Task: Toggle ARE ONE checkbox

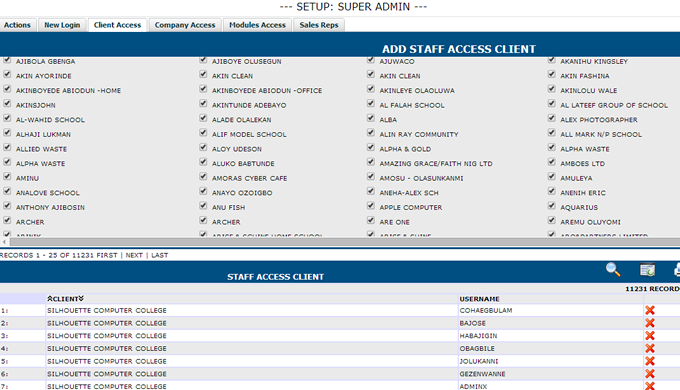Action: 370,220
